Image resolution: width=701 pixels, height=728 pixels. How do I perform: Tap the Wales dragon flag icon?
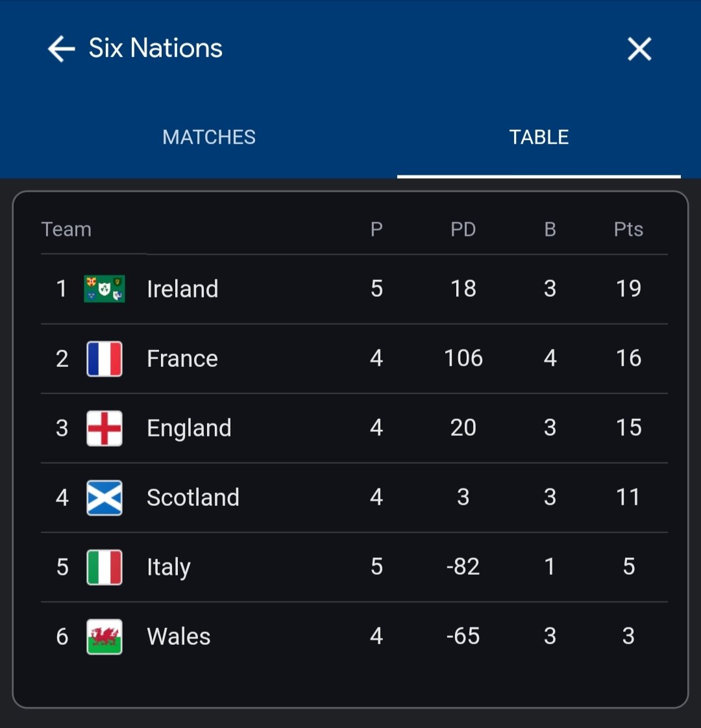[x=105, y=636]
